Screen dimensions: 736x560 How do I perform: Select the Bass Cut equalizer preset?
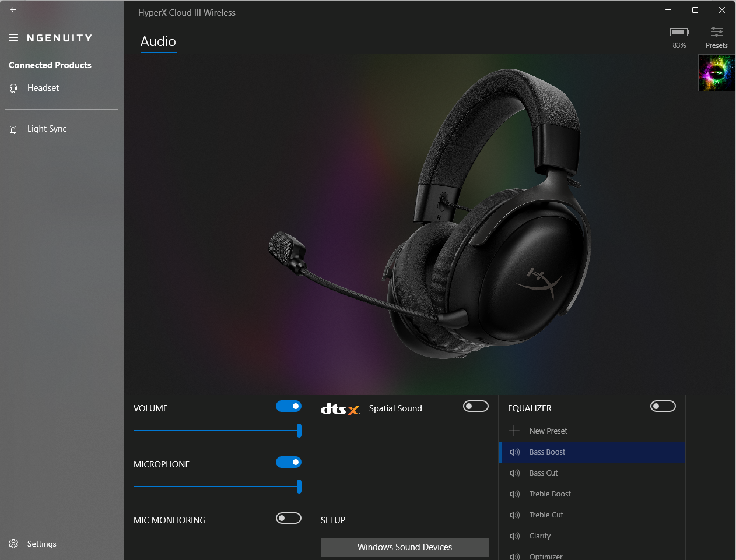coord(592,473)
